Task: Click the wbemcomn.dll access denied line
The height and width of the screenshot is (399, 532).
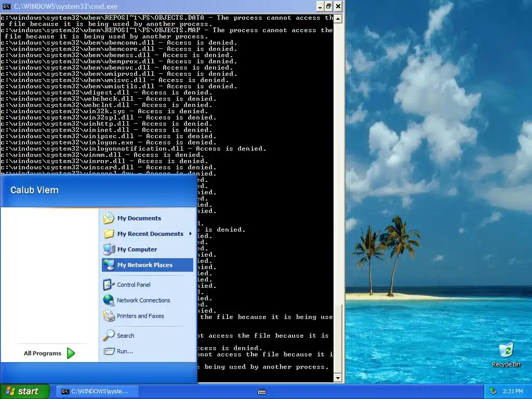Action: (x=119, y=43)
